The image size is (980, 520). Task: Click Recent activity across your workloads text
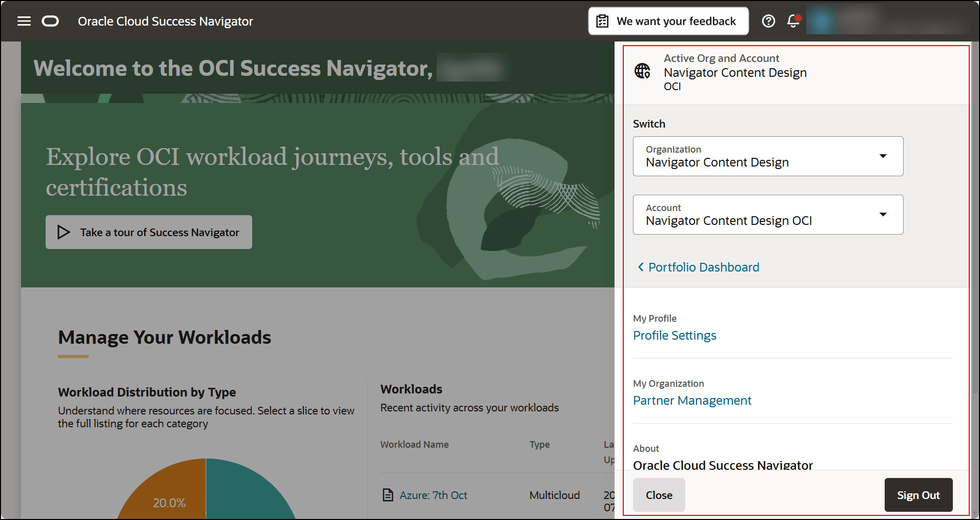[x=469, y=407]
